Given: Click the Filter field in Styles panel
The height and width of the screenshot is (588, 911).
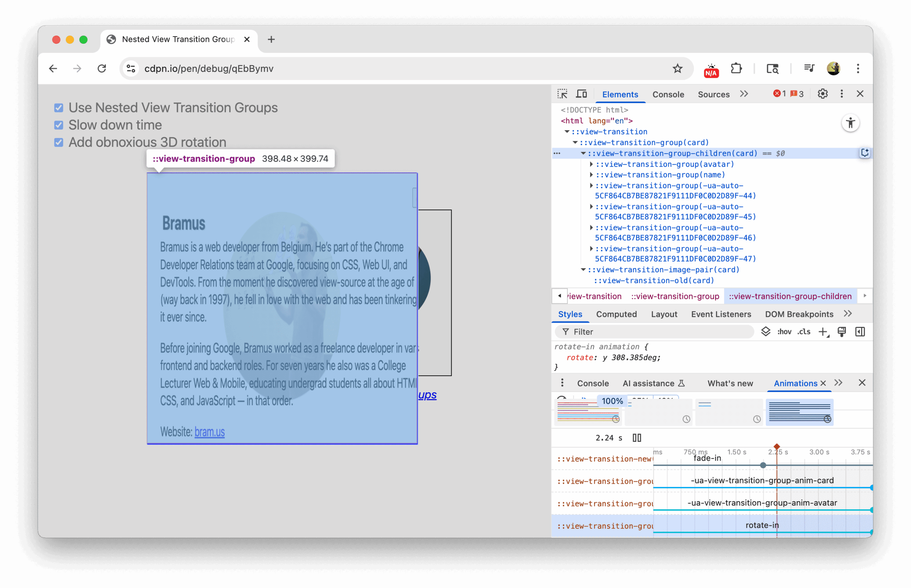Looking at the screenshot, I should point(649,332).
